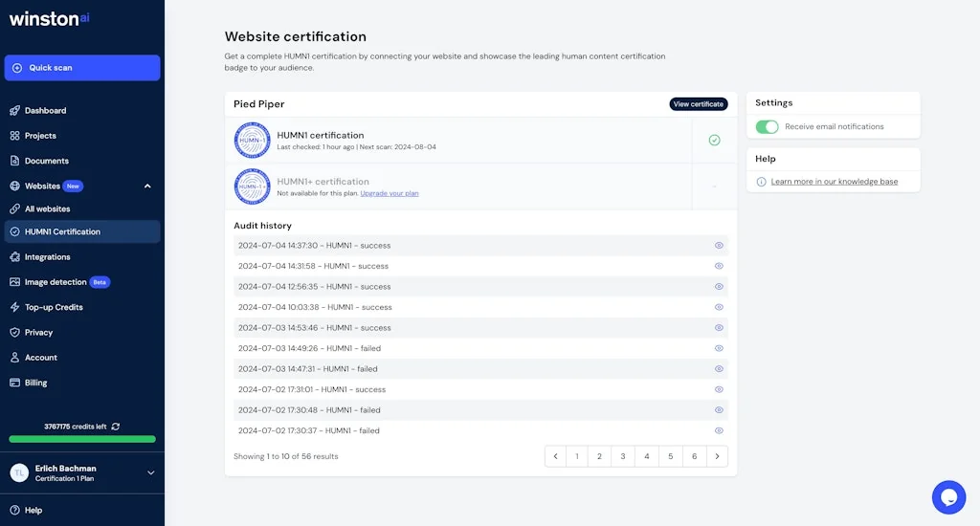Go to previous page of audit results
The width and height of the screenshot is (980, 526).
(556, 456)
